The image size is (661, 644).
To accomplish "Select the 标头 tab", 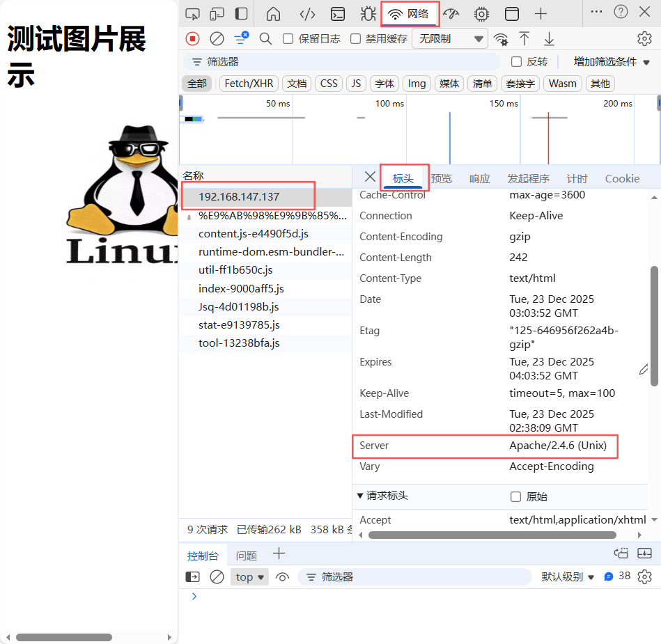I will coord(403,179).
